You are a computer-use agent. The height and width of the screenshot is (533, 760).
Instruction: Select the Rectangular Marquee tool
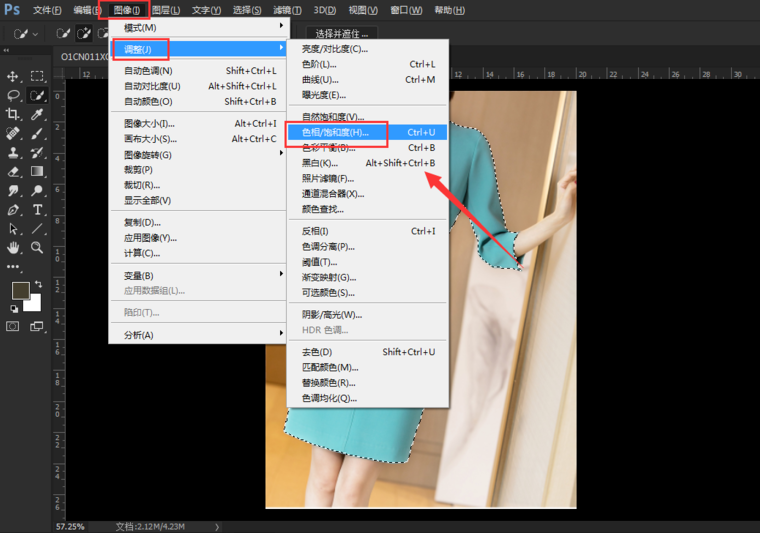point(37,76)
